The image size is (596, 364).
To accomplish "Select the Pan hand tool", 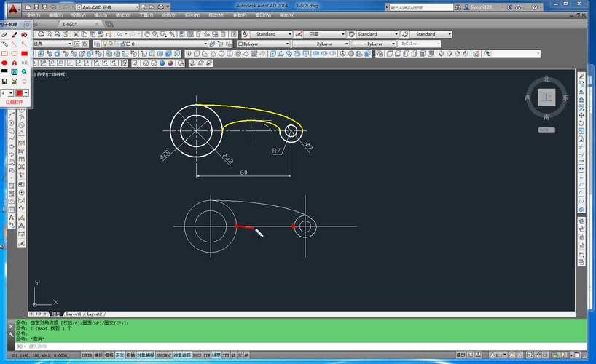I will (147, 34).
